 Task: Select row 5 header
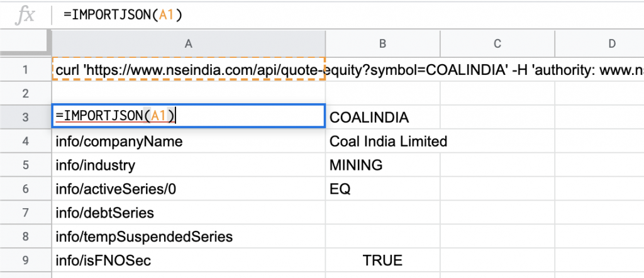(x=25, y=165)
